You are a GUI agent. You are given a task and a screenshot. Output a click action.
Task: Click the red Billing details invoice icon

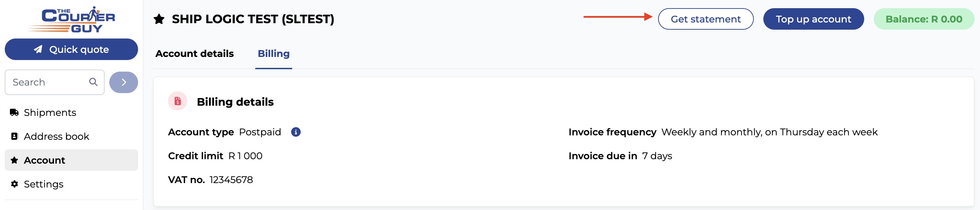pos(178,101)
